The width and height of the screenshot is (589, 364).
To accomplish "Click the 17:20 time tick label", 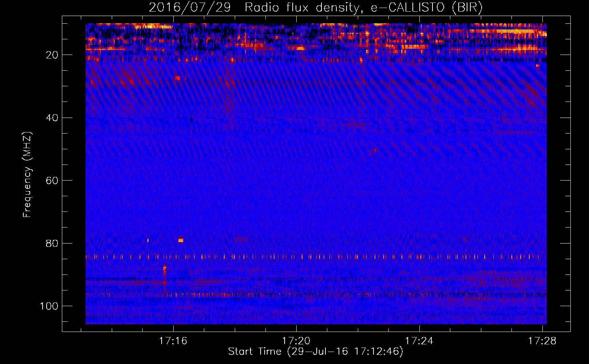I will click(296, 341).
